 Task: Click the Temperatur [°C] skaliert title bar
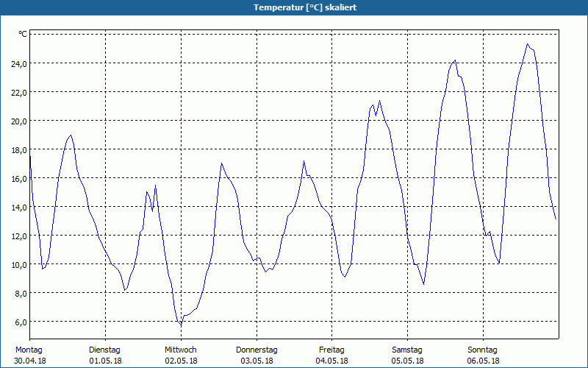pyautogui.click(x=294, y=7)
